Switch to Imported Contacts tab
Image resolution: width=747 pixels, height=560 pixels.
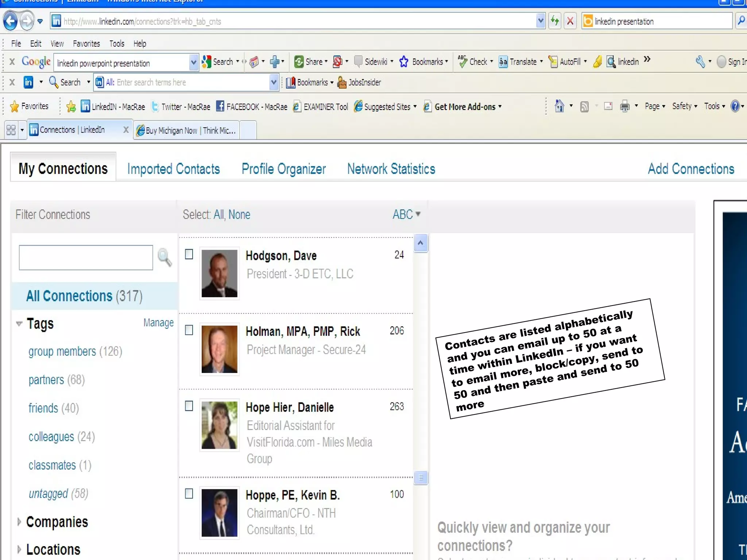click(x=174, y=169)
